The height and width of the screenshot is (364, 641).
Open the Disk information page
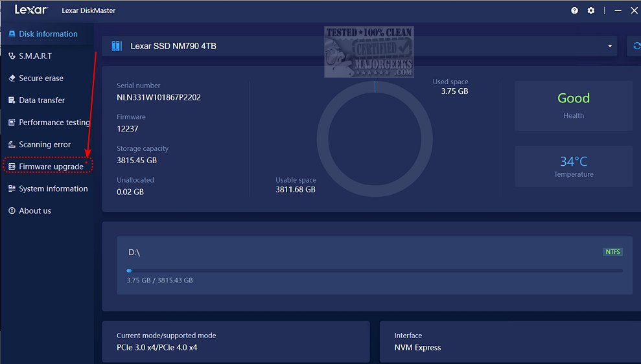coord(47,34)
